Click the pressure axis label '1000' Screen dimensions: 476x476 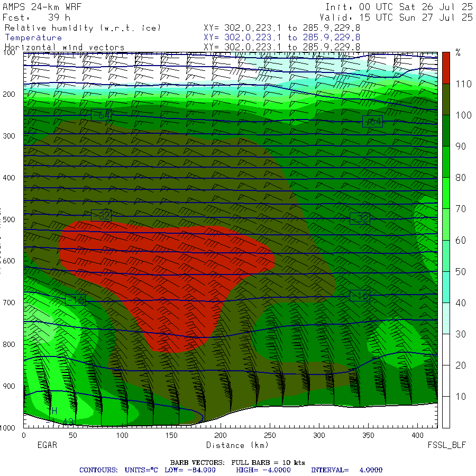coord(7,428)
